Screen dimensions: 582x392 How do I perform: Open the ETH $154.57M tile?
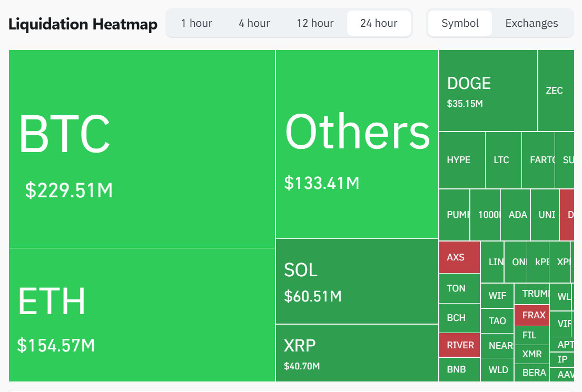coord(142,315)
